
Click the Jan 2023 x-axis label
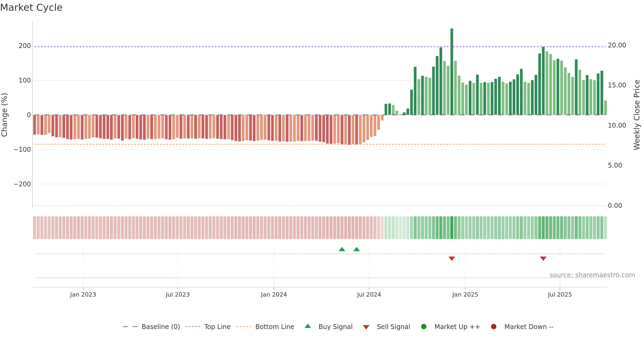pyautogui.click(x=83, y=294)
